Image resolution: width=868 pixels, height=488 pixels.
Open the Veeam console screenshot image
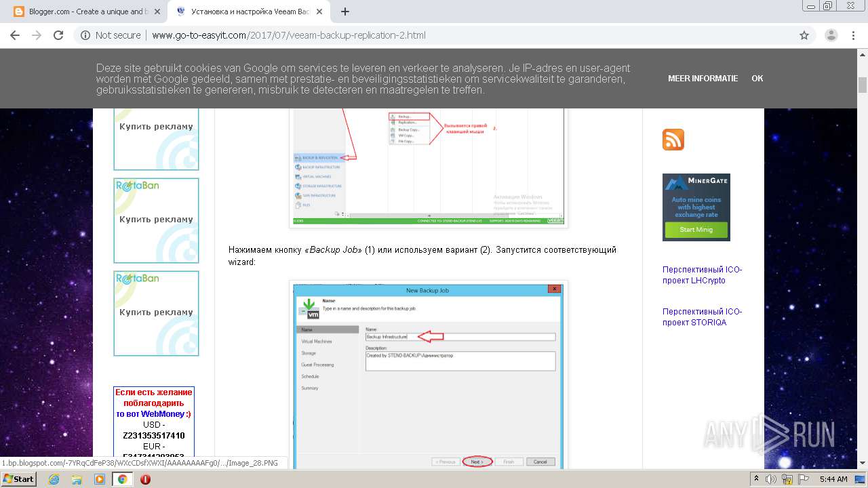[429, 167]
